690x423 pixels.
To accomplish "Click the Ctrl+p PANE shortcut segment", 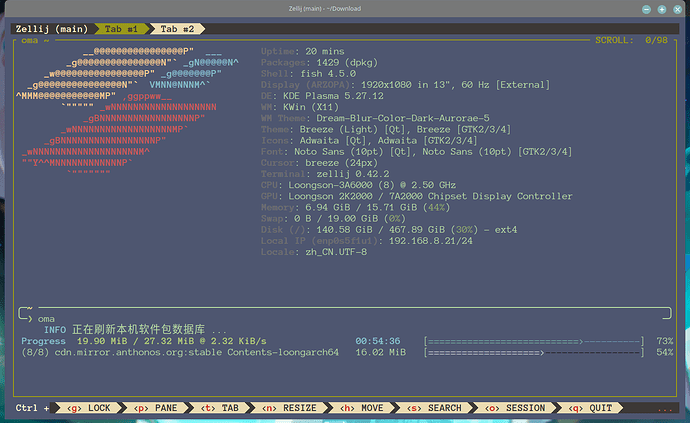I will (x=155, y=408).
